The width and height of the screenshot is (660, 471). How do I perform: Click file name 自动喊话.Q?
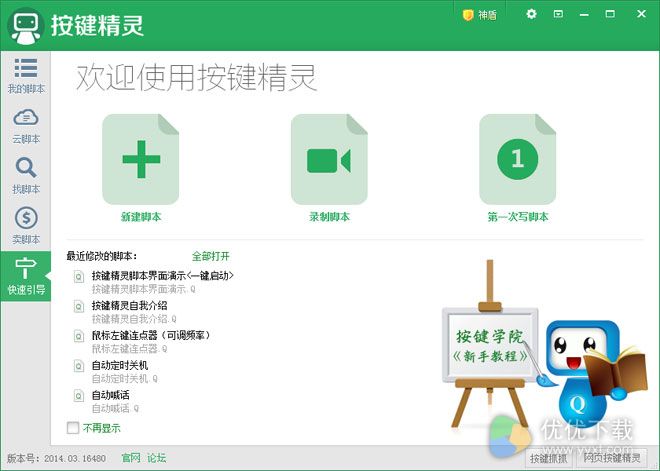coord(115,408)
